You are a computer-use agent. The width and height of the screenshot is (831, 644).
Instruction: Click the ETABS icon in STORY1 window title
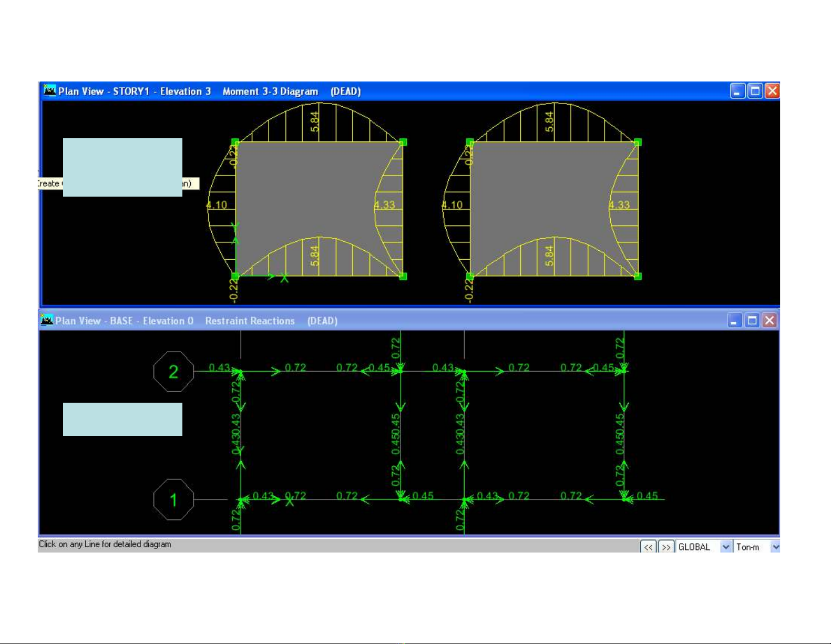pos(50,91)
